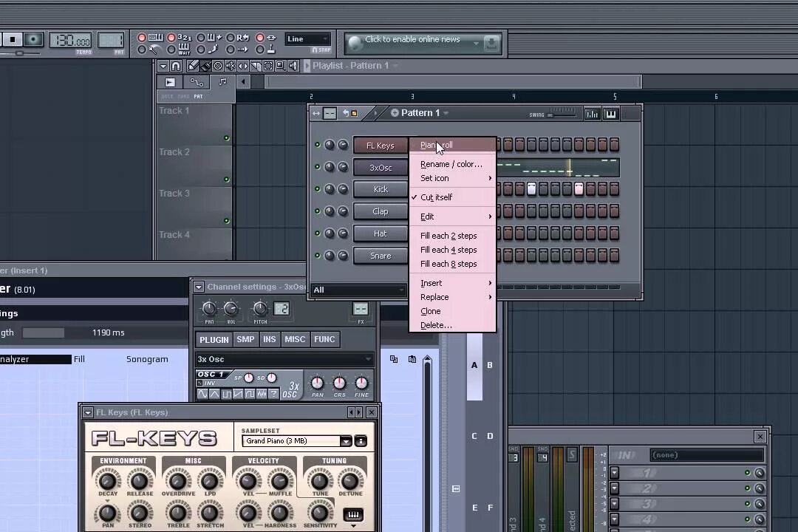This screenshot has height=532, width=798.
Task: Select the sine wave shape for OSC 1
Action: coord(202,394)
